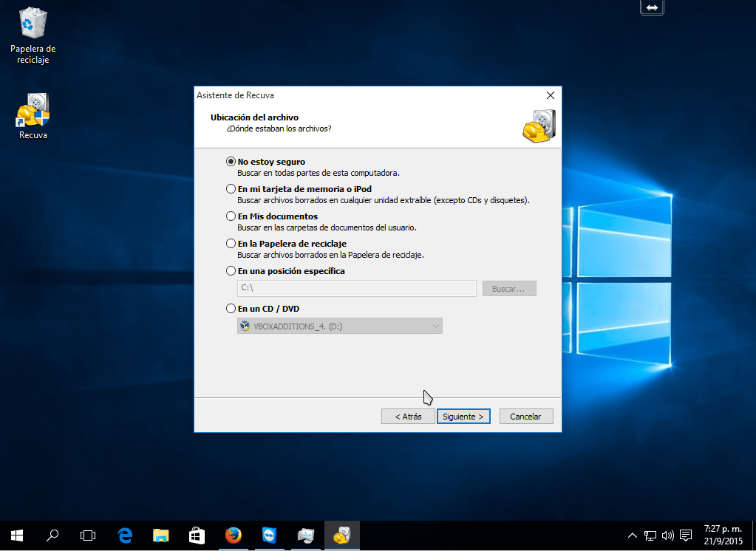Open File Explorer from the taskbar
Screen dimensions: 756x551
click(x=161, y=535)
